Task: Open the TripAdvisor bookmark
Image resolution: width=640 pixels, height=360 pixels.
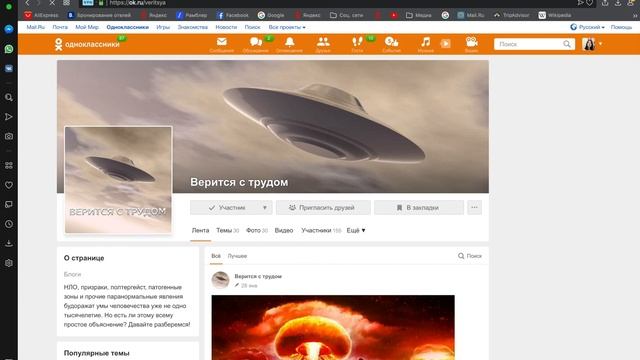Action: (511, 16)
